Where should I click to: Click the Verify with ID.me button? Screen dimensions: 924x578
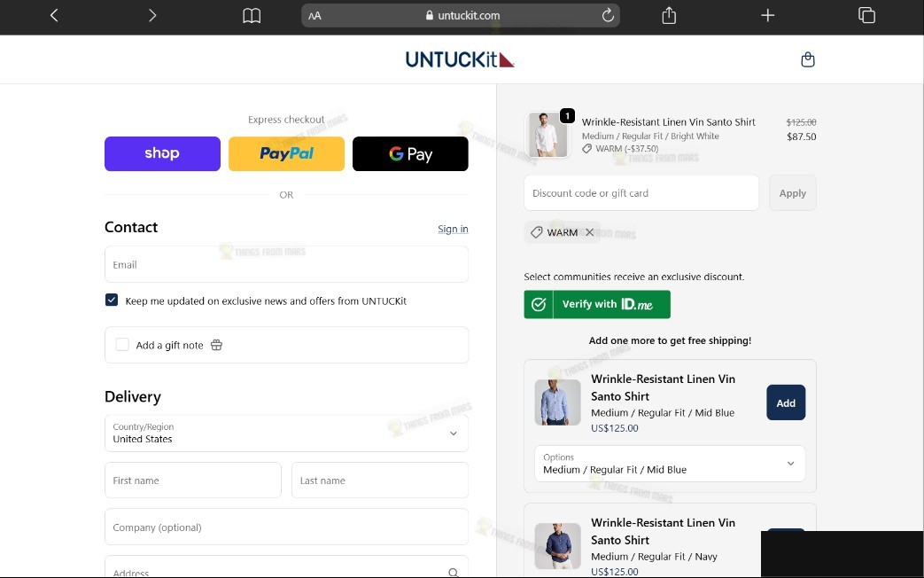pos(597,304)
